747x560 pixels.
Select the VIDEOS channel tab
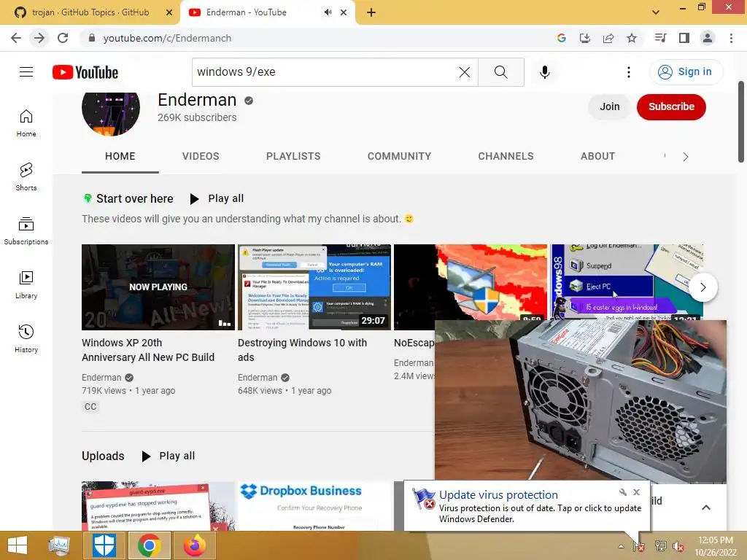(x=201, y=156)
